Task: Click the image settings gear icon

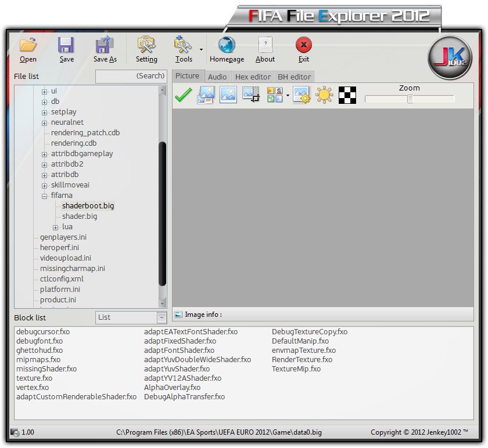Action: click(x=302, y=95)
